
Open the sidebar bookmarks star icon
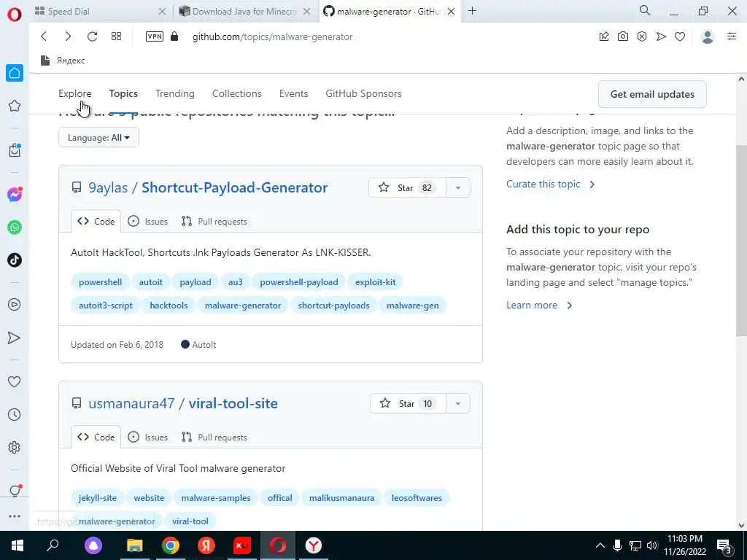coord(15,106)
